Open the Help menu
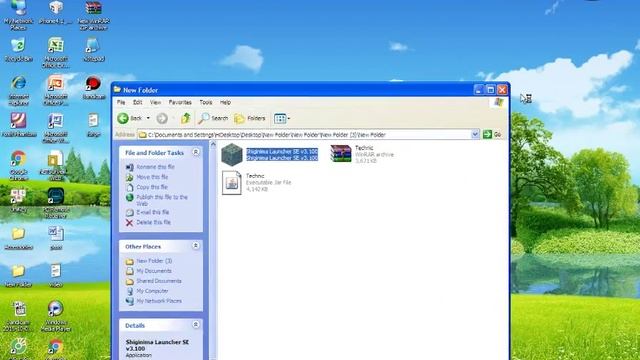 point(225,102)
